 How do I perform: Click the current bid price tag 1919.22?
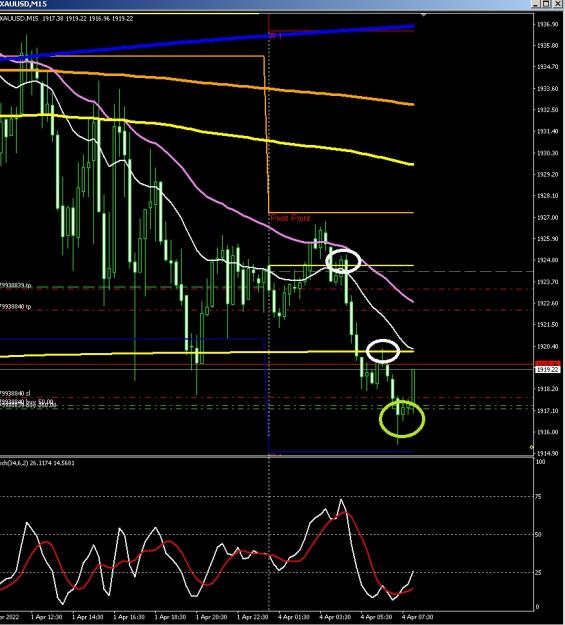547,370
